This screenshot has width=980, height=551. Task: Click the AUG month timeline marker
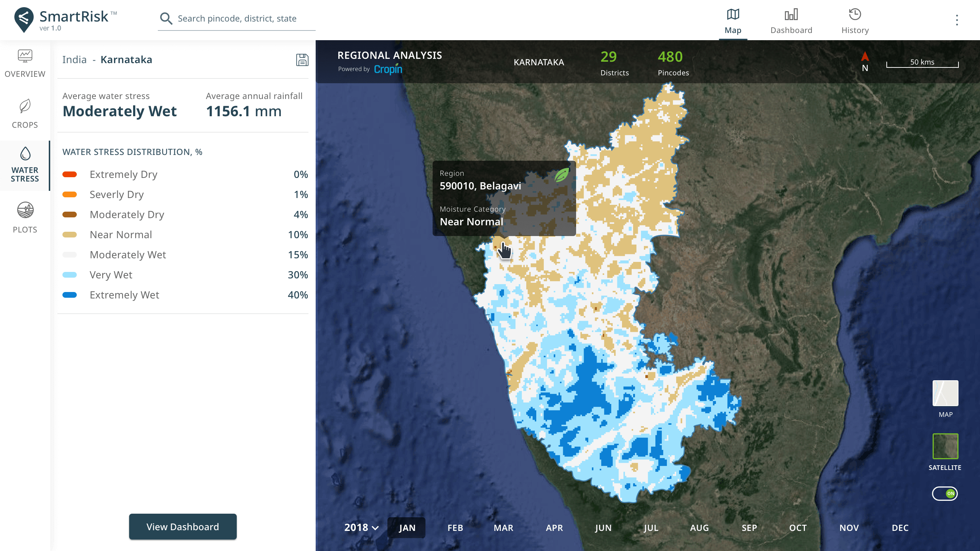699,527
